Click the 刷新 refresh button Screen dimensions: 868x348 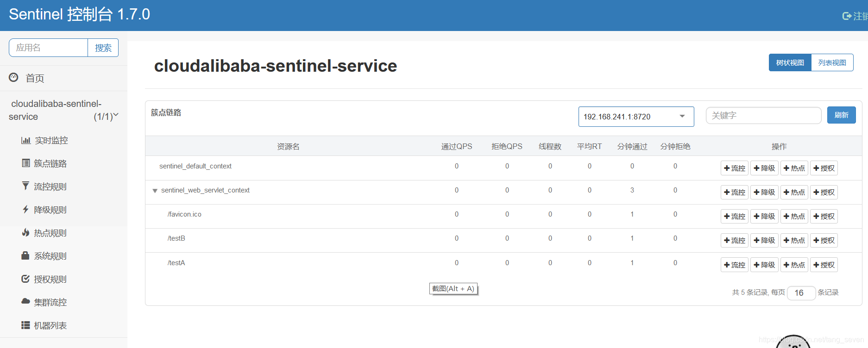[842, 115]
